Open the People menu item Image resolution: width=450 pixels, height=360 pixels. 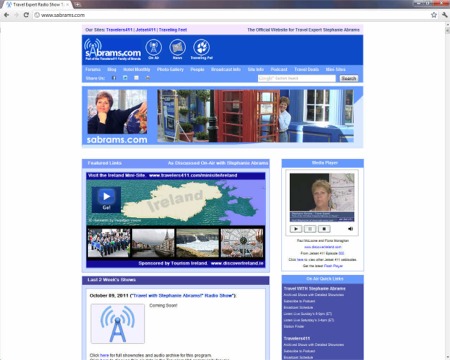click(197, 69)
